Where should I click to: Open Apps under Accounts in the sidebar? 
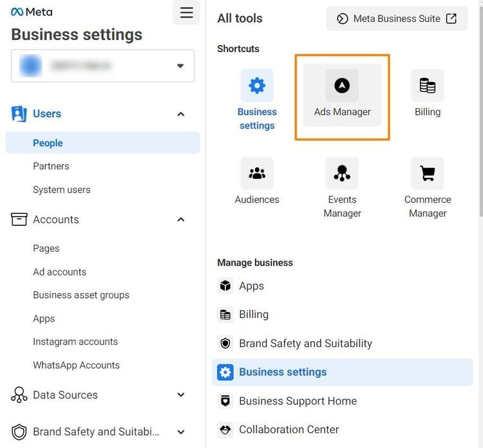click(44, 319)
